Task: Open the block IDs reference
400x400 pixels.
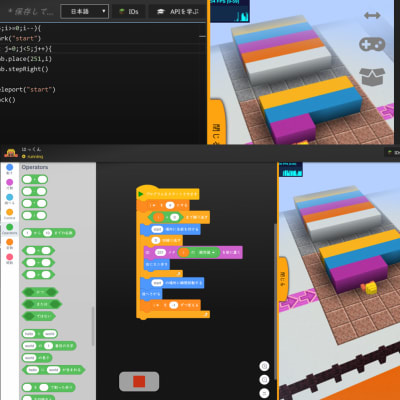Action: click(129, 12)
